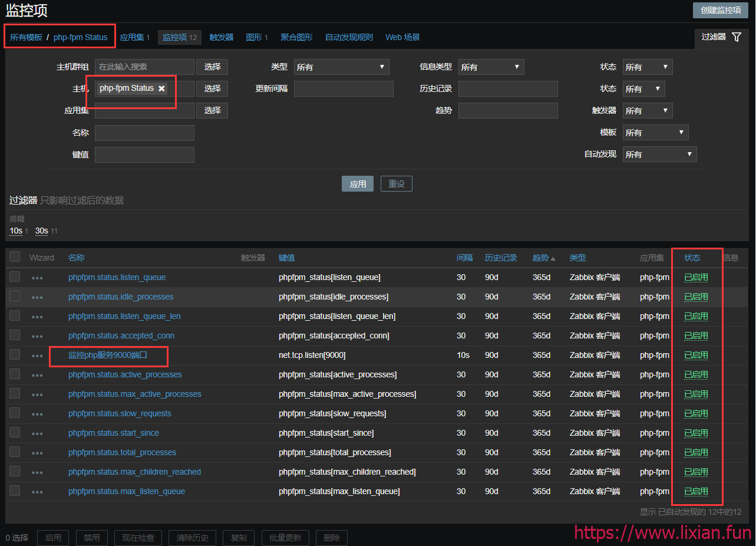This screenshot has height=546, width=756.
Task: Click the 批量更新 button
Action: [x=285, y=538]
